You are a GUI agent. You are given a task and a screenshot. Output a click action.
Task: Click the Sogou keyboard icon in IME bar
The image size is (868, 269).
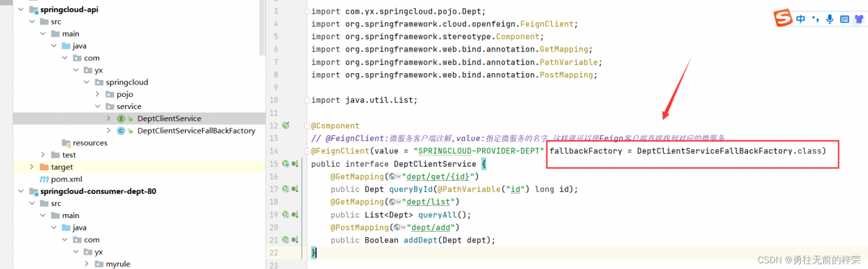click(x=844, y=20)
